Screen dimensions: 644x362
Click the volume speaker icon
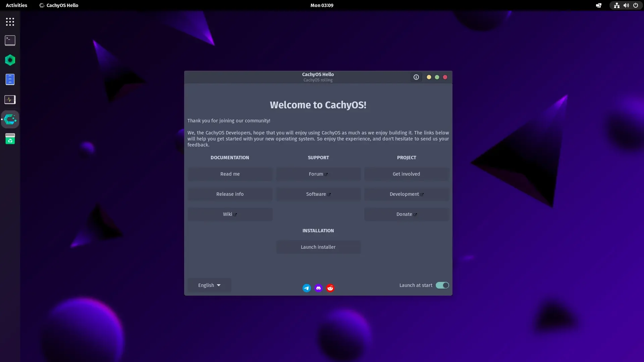click(626, 5)
